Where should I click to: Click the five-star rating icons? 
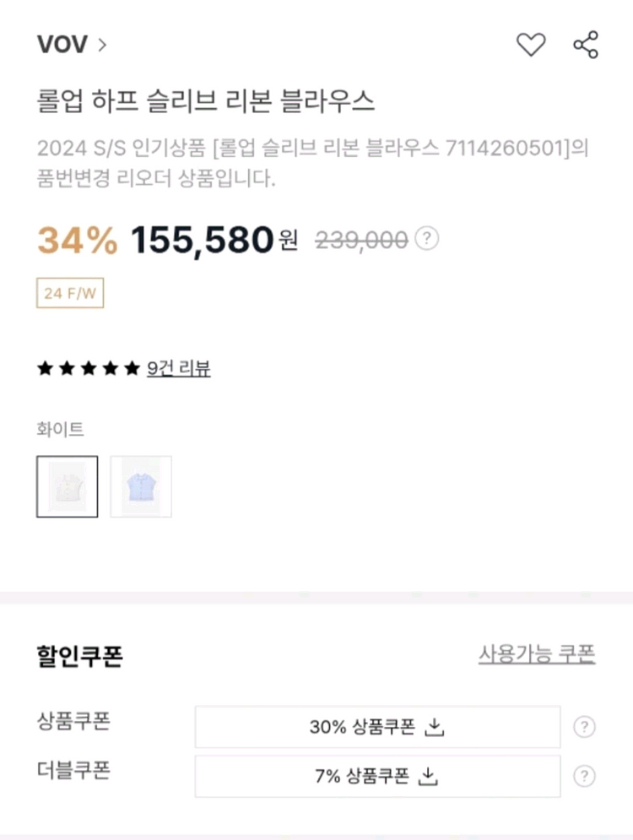[x=88, y=368]
